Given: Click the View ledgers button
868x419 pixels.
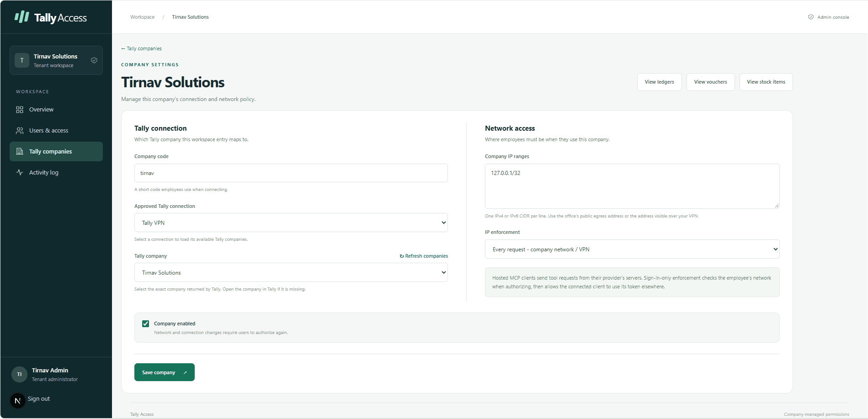Looking at the screenshot, I should click(660, 82).
